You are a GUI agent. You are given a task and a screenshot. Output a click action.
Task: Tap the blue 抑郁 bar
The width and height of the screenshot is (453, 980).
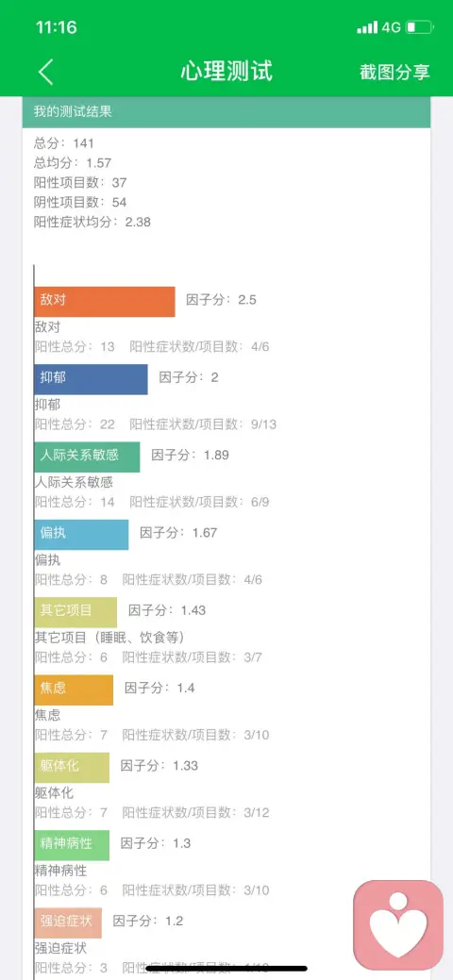click(x=91, y=379)
